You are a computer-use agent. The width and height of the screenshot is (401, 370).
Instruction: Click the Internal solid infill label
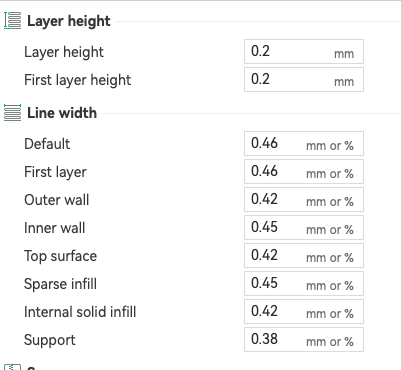pos(80,312)
